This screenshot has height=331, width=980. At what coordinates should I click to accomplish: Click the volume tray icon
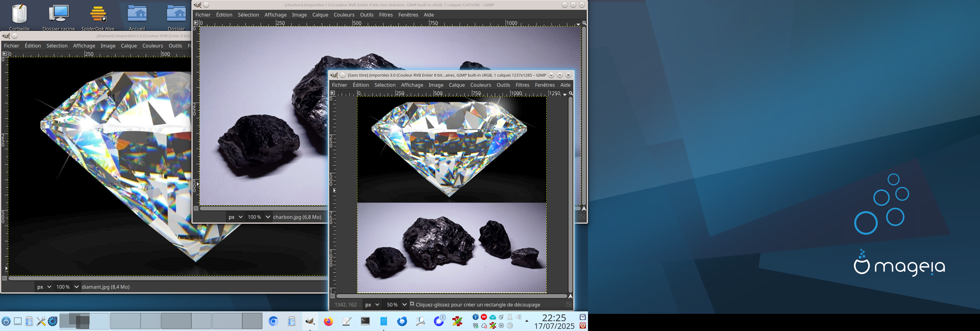(x=518, y=317)
